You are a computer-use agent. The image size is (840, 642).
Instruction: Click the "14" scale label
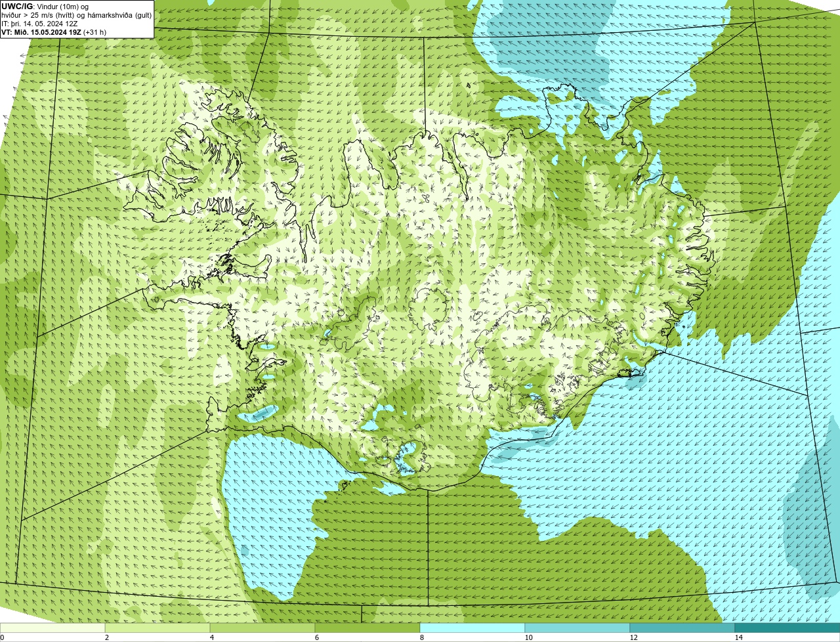coord(738,637)
